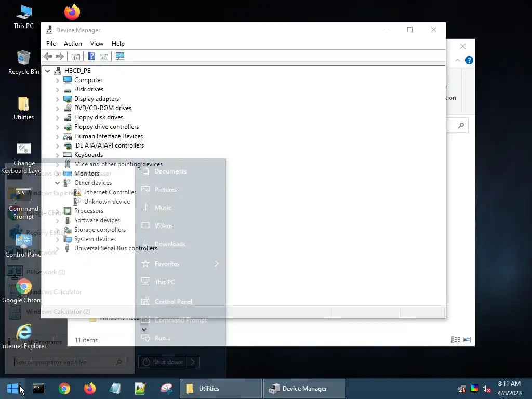Image resolution: width=532 pixels, height=399 pixels.
Task: Toggle the Show/Hide Console Tree toolbar icon
Action: pyautogui.click(x=76, y=56)
